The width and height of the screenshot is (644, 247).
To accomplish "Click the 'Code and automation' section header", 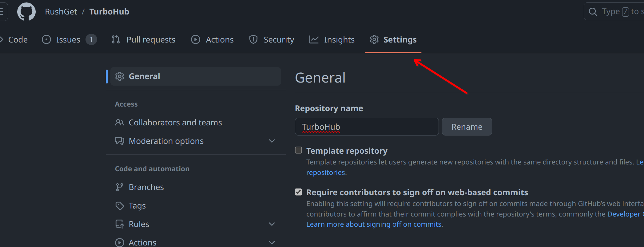I will coord(152,169).
